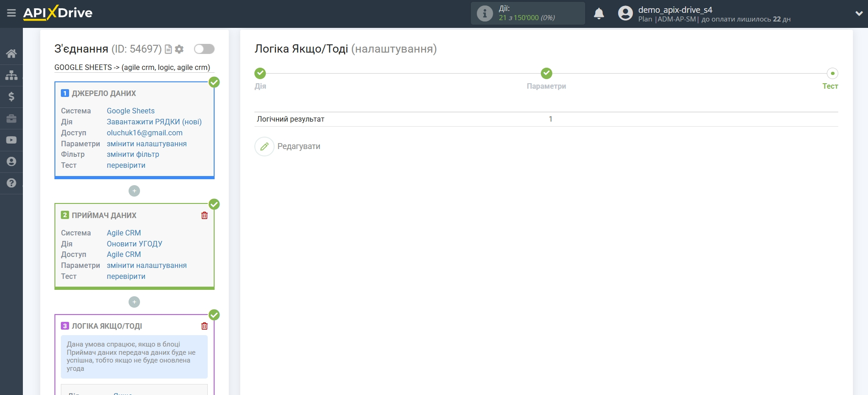
Task: Click the data receiver completed checkmark
Action: click(x=214, y=204)
